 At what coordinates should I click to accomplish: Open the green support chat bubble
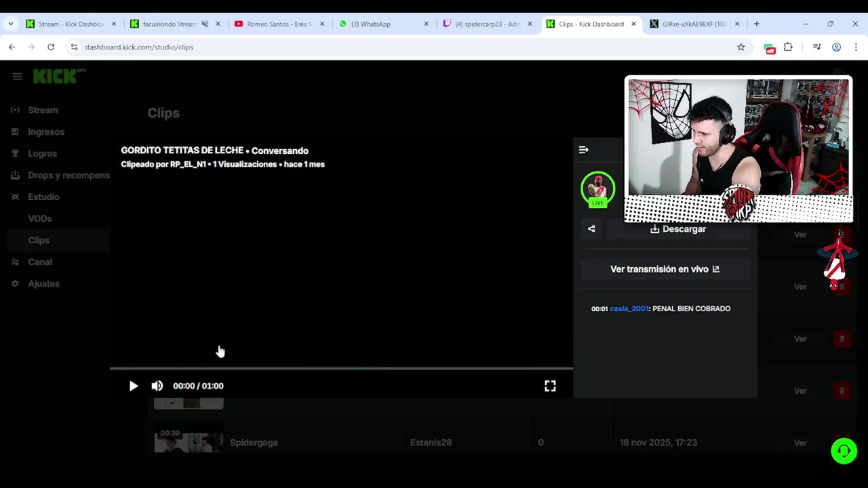click(x=844, y=451)
